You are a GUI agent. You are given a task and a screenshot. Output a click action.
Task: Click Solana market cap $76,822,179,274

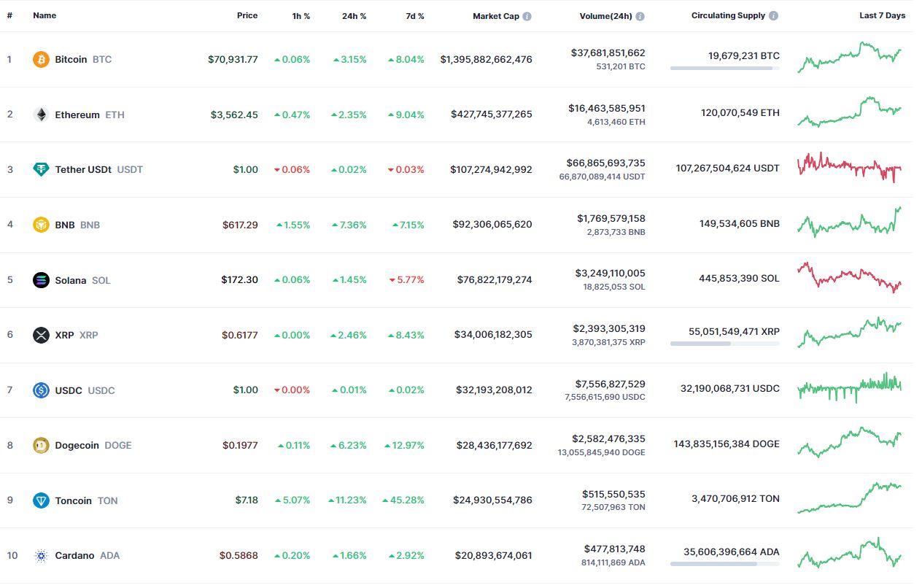(x=495, y=280)
